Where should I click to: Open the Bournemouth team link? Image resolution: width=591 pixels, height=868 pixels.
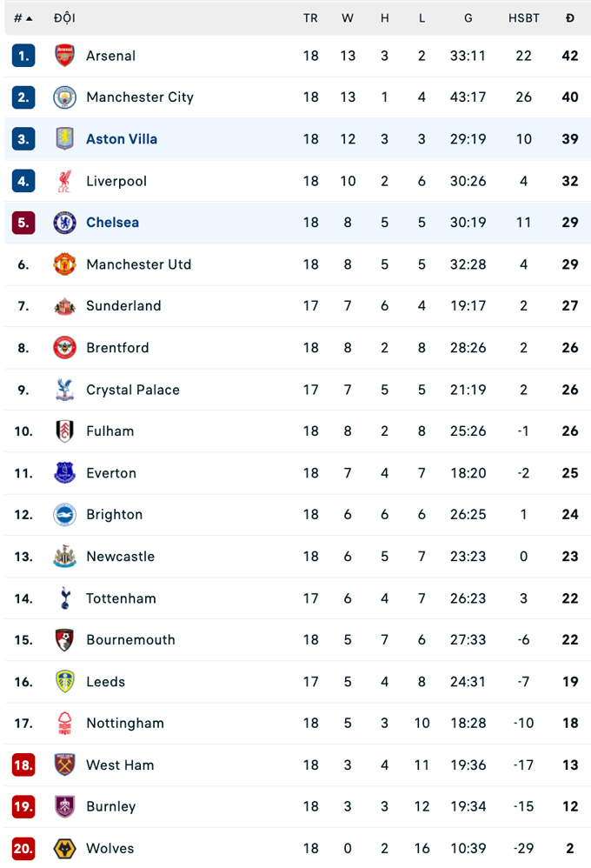point(130,640)
